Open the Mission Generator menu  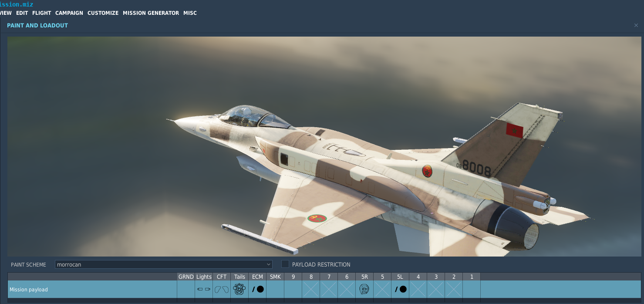tap(151, 13)
